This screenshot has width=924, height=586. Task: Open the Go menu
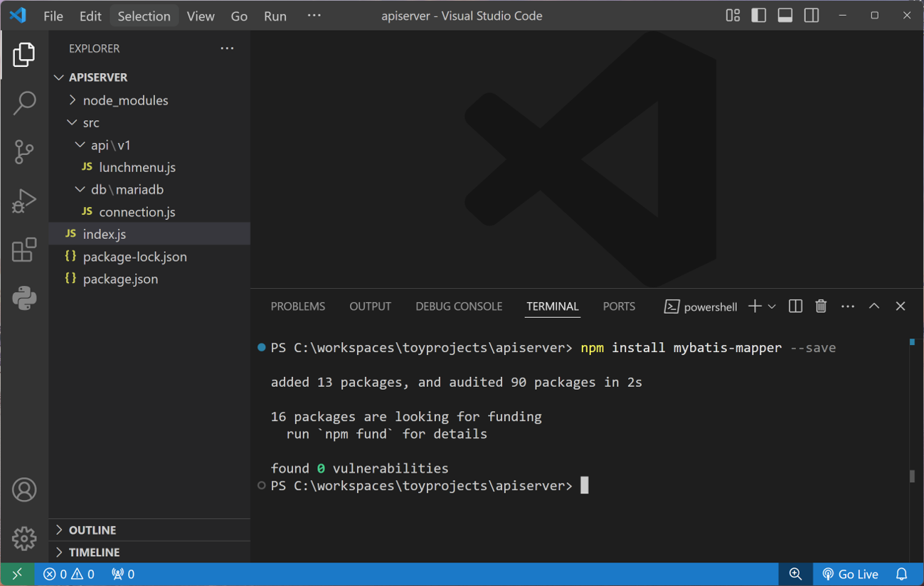pyautogui.click(x=239, y=16)
